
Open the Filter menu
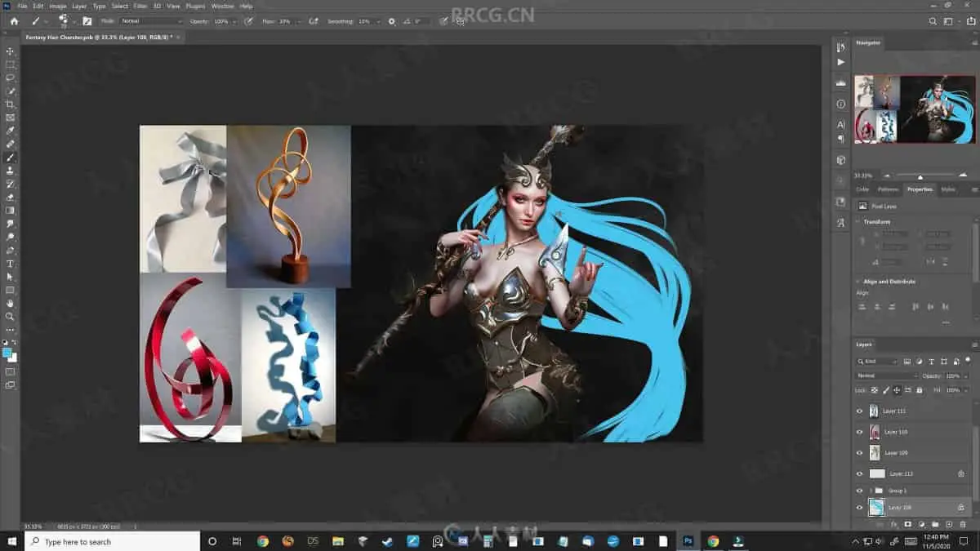(x=140, y=6)
